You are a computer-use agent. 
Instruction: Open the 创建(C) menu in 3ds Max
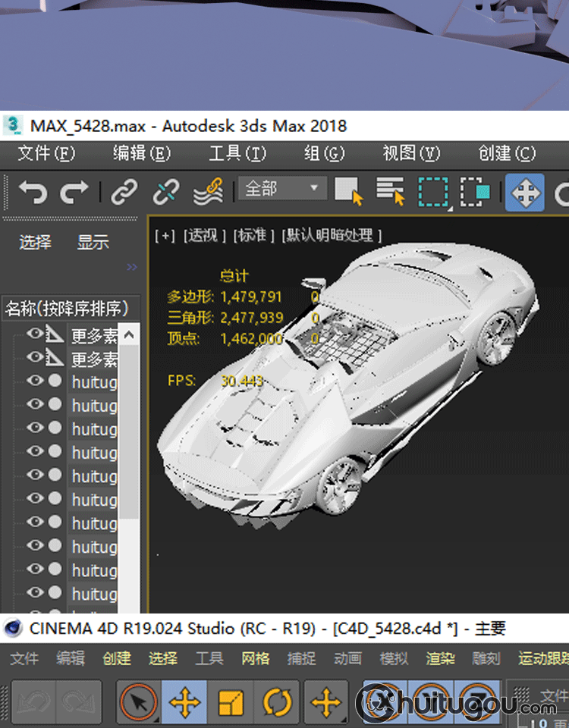(x=508, y=153)
